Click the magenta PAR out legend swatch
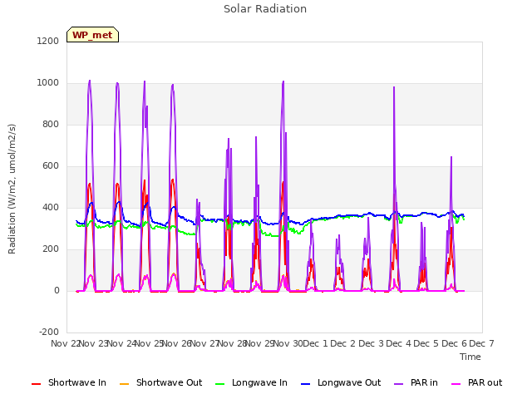The height and width of the screenshot is (399, 532). coord(456,384)
